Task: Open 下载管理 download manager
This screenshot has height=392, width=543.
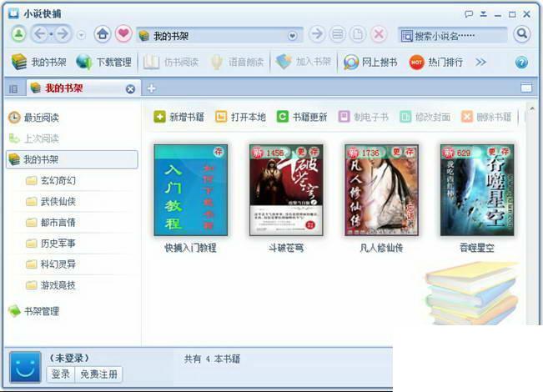Action: 104,62
